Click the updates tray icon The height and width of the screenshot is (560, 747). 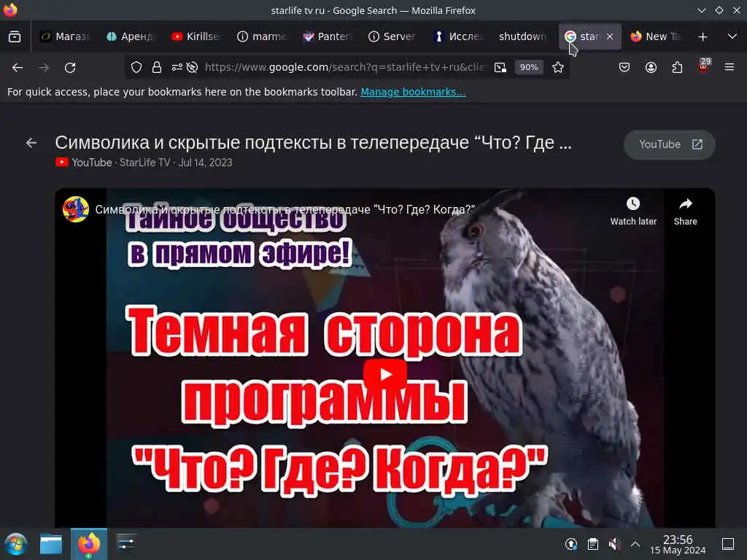(x=570, y=544)
